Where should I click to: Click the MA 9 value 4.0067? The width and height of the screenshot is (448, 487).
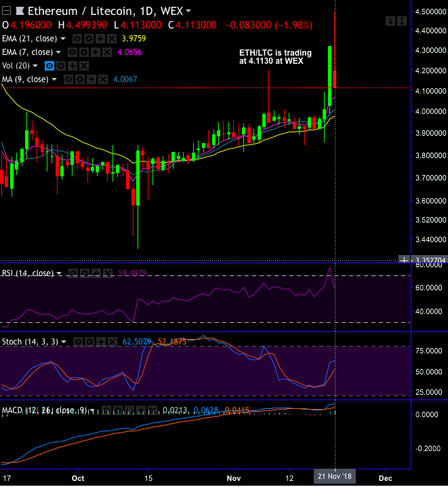pyautogui.click(x=125, y=79)
